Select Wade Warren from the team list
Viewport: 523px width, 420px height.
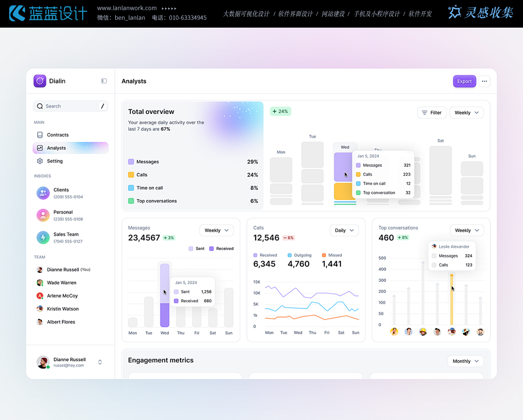(x=62, y=283)
